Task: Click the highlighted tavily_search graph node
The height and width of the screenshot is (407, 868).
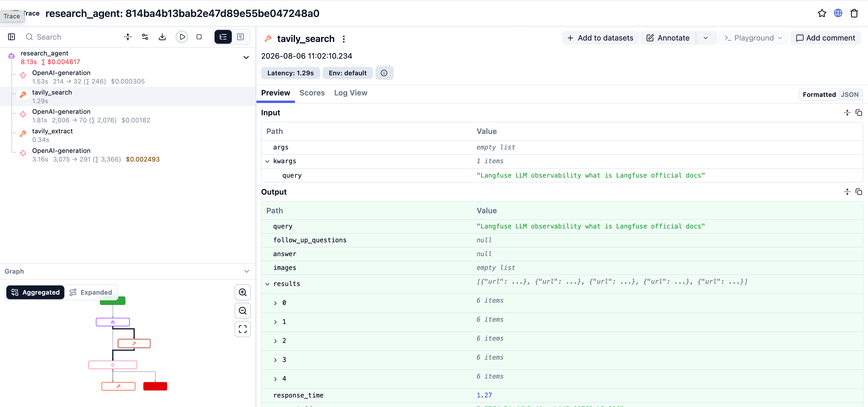Action: click(134, 343)
